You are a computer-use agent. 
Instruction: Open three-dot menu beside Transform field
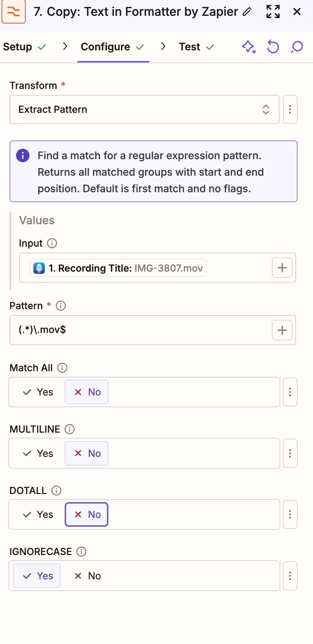point(290,110)
